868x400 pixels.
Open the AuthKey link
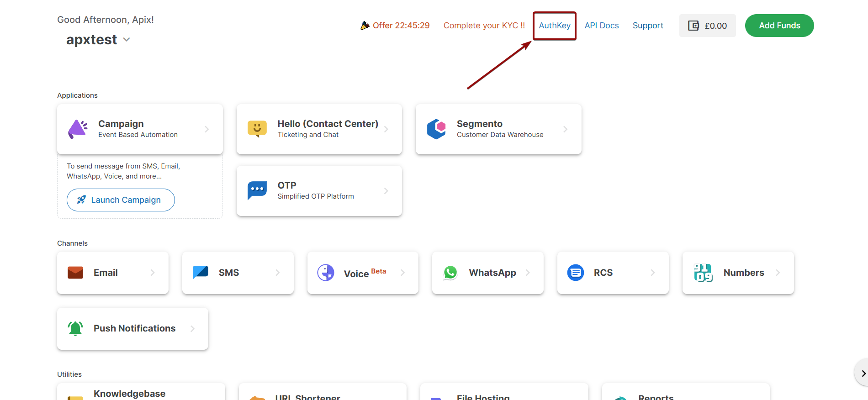(x=555, y=26)
